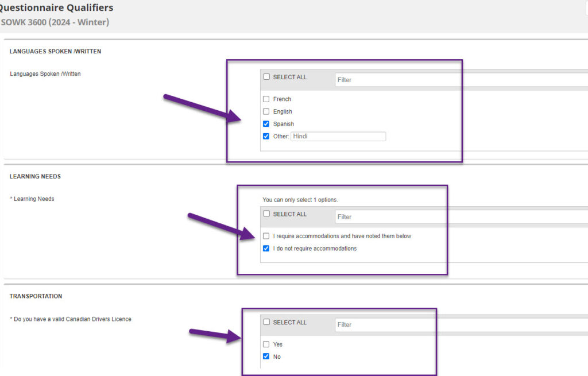The height and width of the screenshot is (376, 588).
Task: Check SELECT ALL under Learning Needs
Action: click(x=266, y=214)
